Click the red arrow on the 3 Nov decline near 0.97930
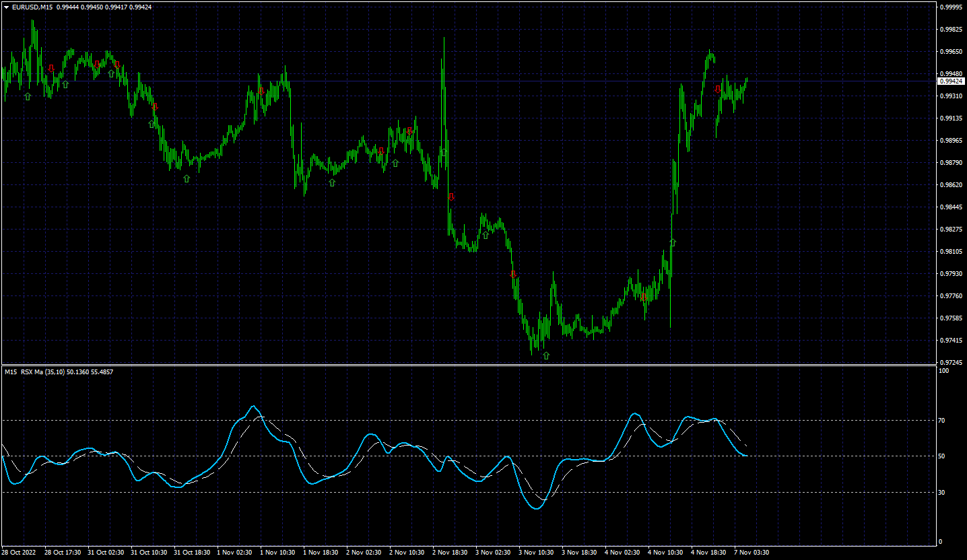Image resolution: width=967 pixels, height=560 pixels. pyautogui.click(x=513, y=274)
